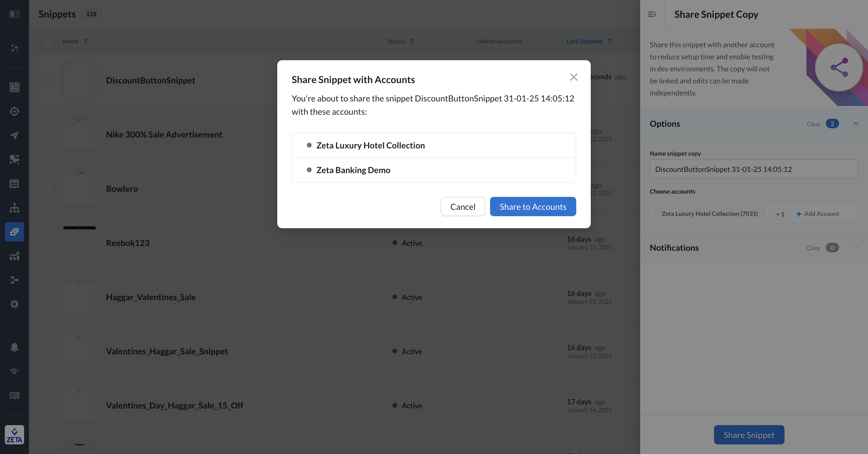
Task: Close the Share Snippet with Accounts dialog
Action: click(x=574, y=77)
